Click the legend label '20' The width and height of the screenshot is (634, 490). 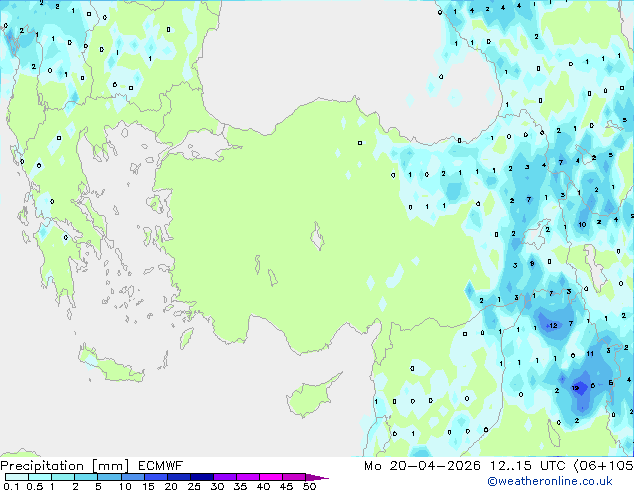click(x=171, y=486)
